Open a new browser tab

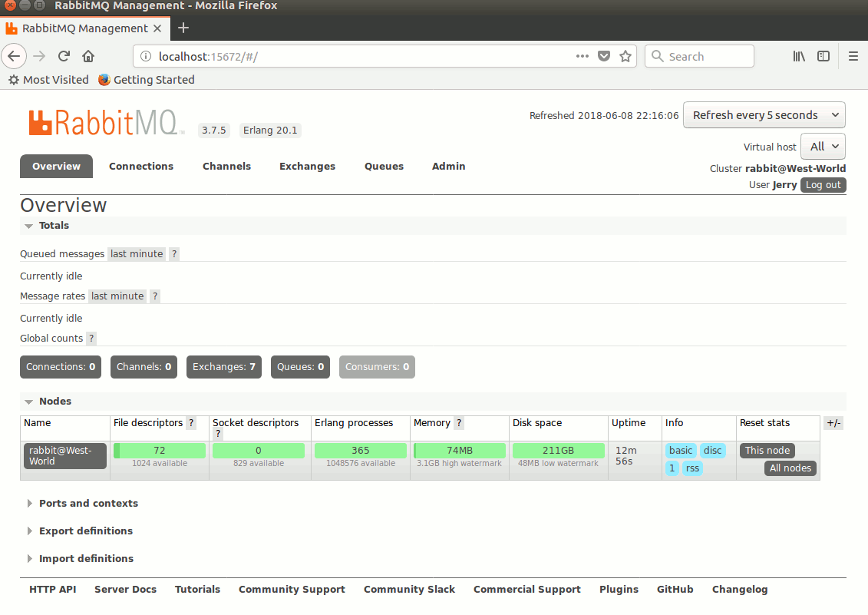coord(183,28)
